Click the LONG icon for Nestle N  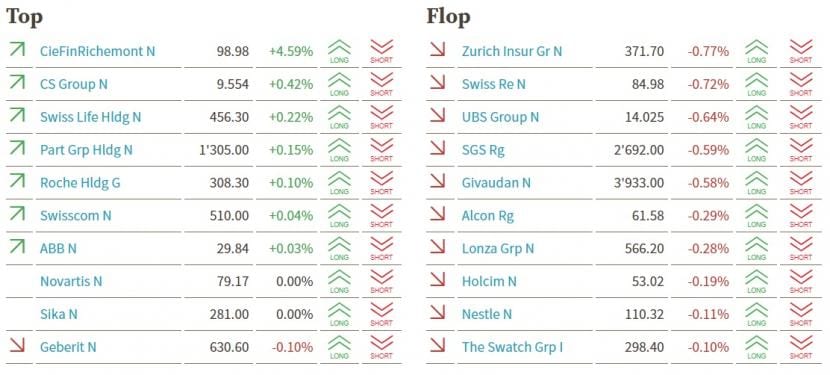756,314
